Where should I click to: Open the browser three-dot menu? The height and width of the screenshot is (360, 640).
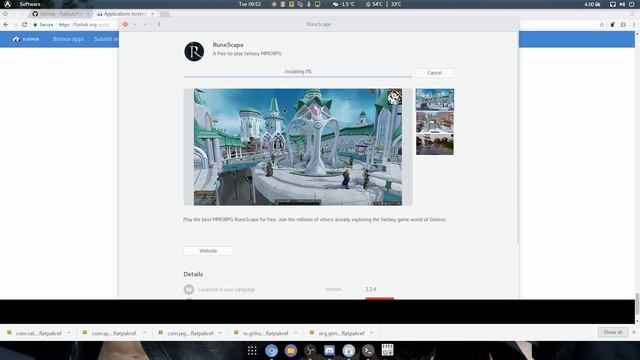pos(634,24)
